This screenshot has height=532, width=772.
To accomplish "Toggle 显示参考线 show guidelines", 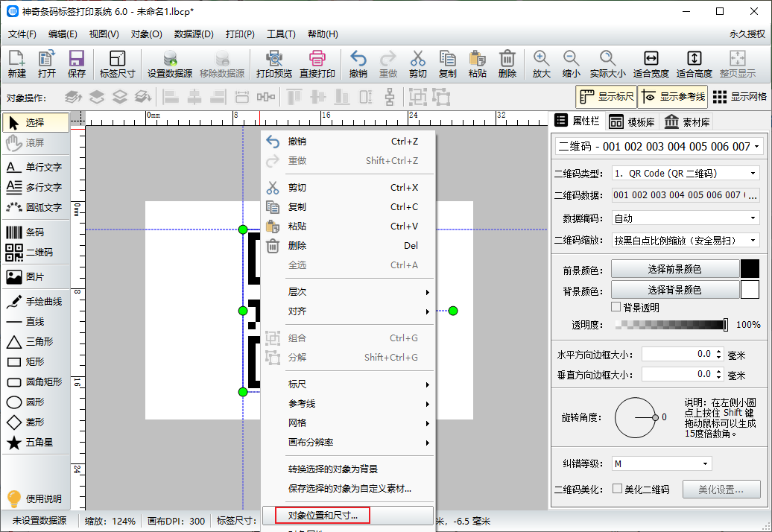I will click(673, 97).
